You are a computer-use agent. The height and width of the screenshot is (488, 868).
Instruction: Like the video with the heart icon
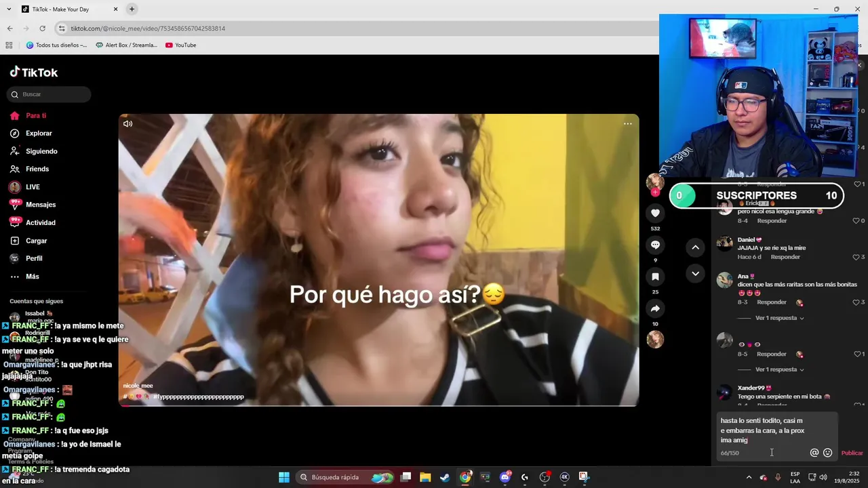655,213
